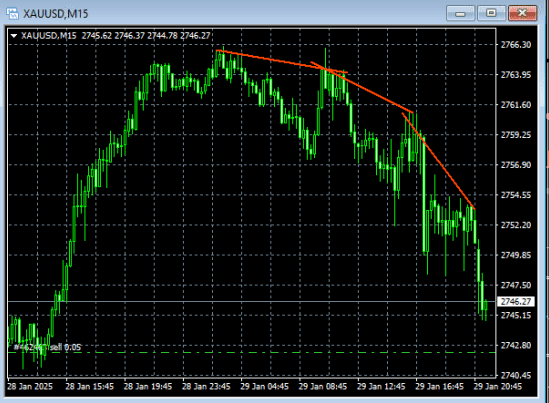This screenshot has width=549, height=403.
Task: Select the steepest orange trendline at right
Action: pyautogui.click(x=438, y=161)
